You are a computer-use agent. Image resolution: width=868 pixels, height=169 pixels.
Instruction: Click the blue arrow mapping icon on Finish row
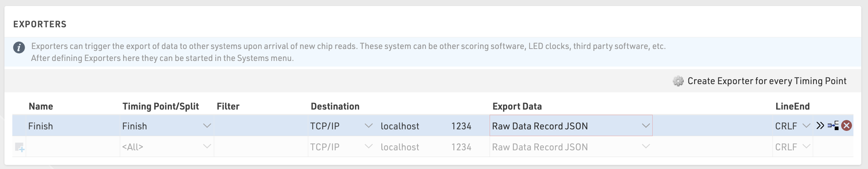833,126
